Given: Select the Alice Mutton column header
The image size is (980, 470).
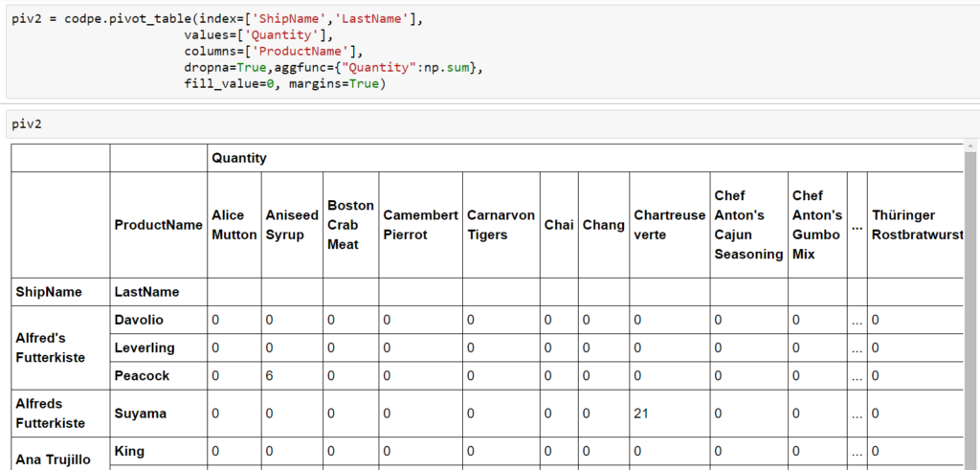Looking at the screenshot, I should (x=234, y=225).
